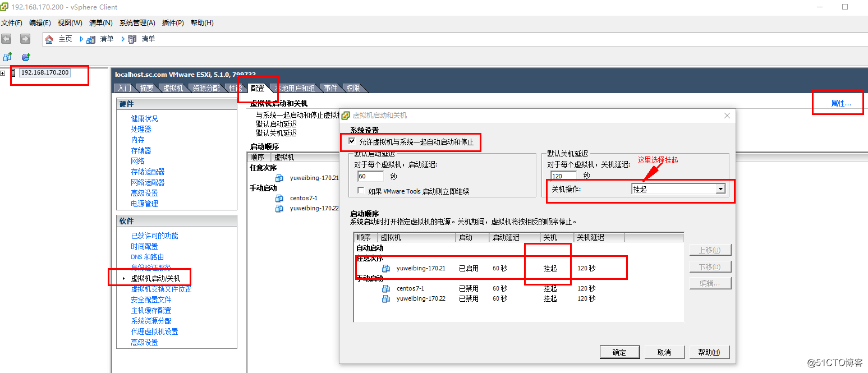Click the startup delay field showing 60

pos(370,176)
